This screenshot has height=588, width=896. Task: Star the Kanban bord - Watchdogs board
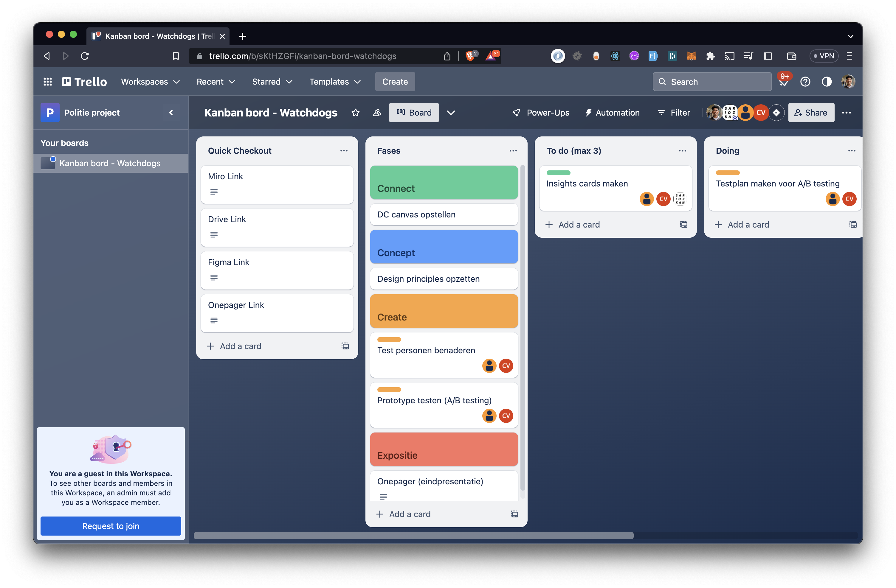click(x=355, y=113)
